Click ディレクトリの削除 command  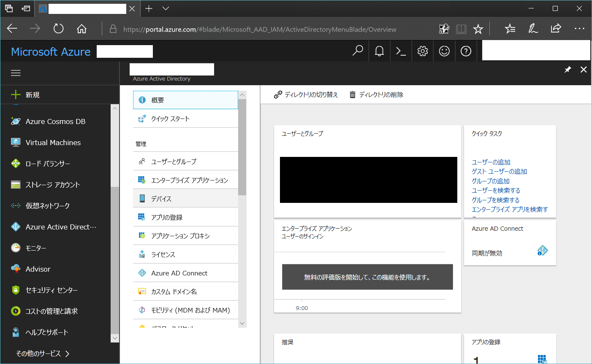click(376, 94)
